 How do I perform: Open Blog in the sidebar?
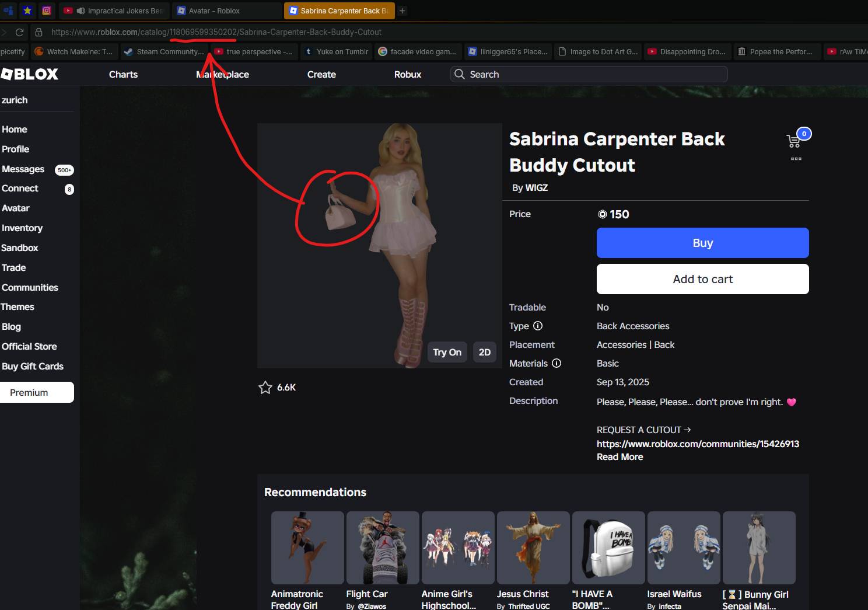(x=11, y=327)
